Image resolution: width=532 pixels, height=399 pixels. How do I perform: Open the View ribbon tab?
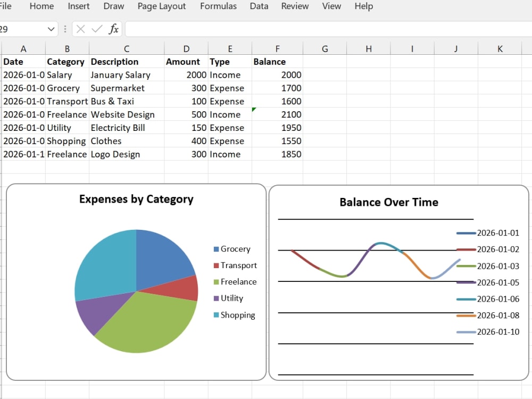(331, 6)
